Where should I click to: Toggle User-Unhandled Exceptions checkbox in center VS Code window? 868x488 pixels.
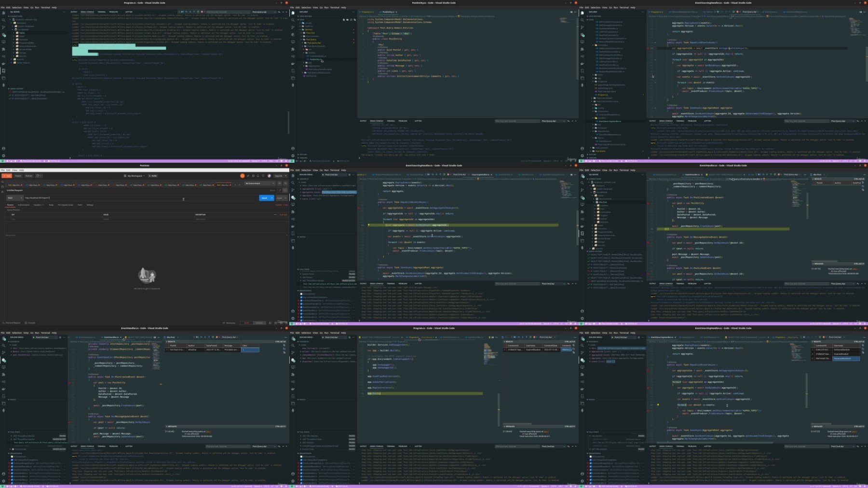pyautogui.click(x=301, y=297)
